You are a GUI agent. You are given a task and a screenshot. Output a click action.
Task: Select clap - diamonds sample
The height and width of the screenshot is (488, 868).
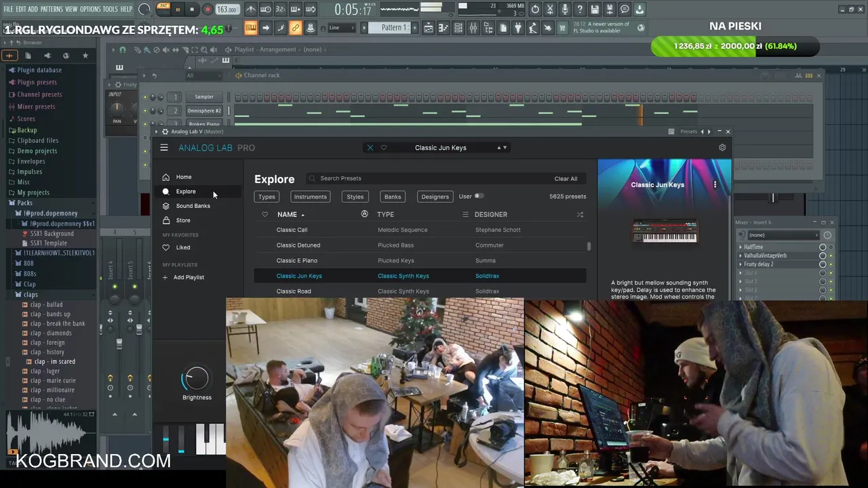(x=51, y=333)
